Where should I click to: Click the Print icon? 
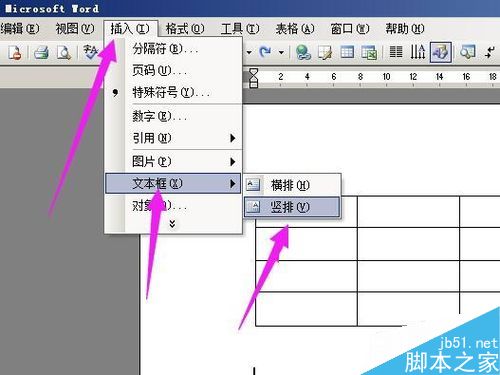41,52
